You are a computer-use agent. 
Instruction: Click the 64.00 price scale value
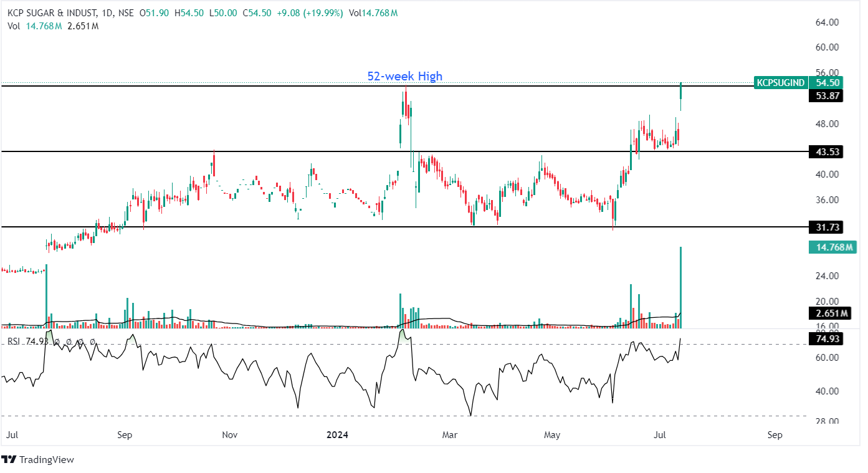826,22
